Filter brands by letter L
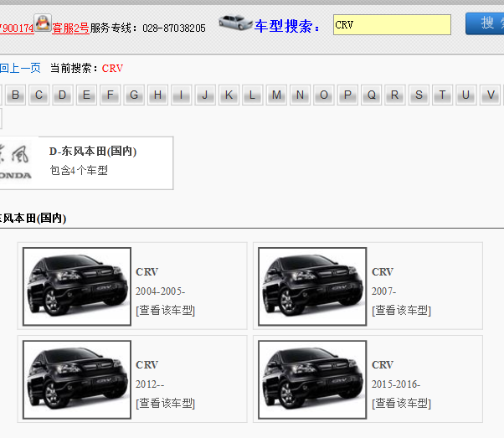 [x=253, y=95]
